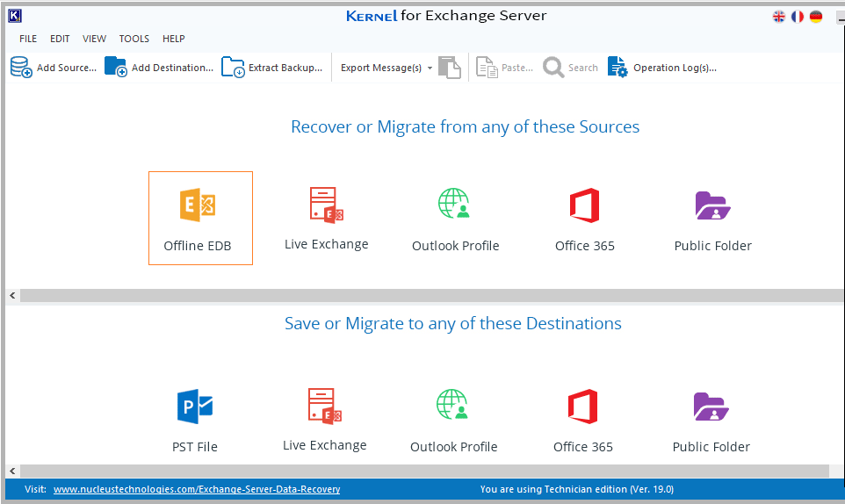Viewport: 845px width, 504px height.
Task: Click the Kernel app logo icon
Action: [15, 16]
